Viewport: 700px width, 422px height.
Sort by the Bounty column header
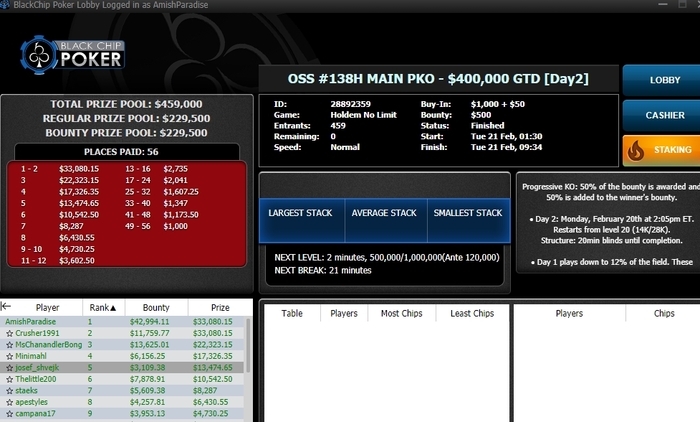(156, 308)
